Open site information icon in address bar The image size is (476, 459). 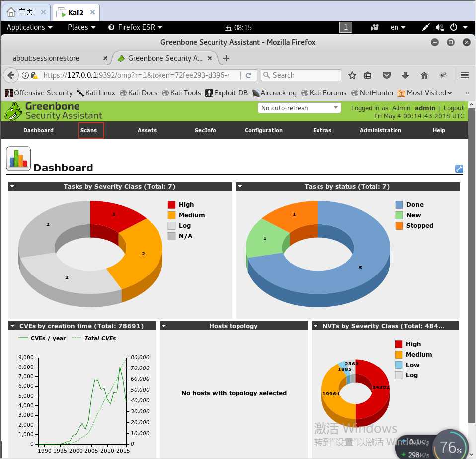coord(25,75)
